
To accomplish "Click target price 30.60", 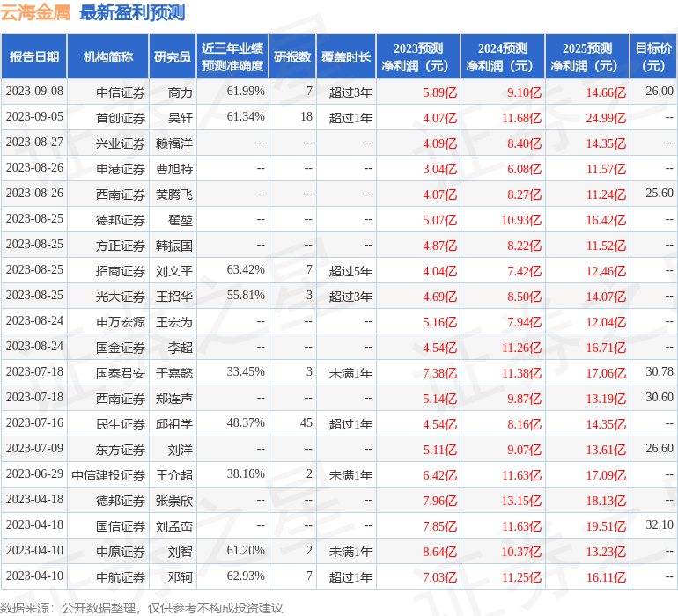I will (x=660, y=397).
